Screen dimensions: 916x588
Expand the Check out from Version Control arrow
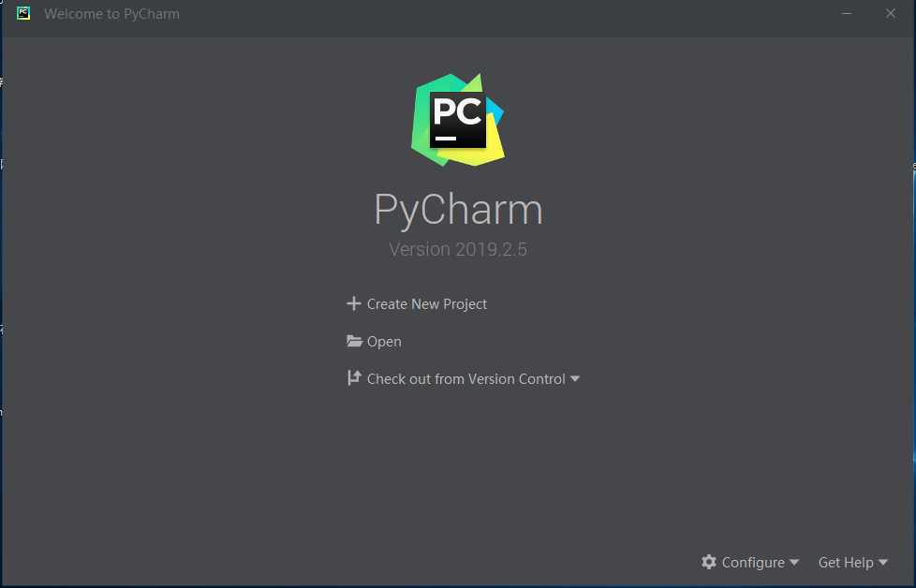[x=575, y=379]
